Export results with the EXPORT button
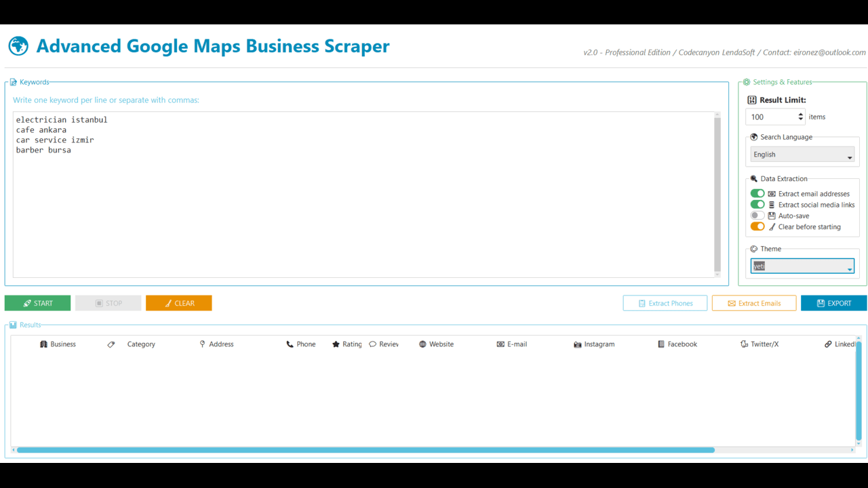Screen dimensions: 868x488 pos(834,303)
